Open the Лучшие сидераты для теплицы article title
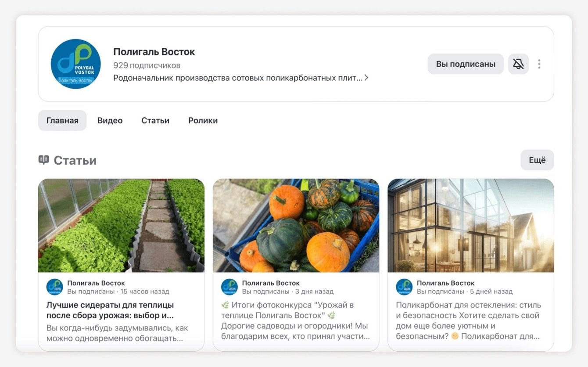This screenshot has width=588, height=367. click(110, 310)
